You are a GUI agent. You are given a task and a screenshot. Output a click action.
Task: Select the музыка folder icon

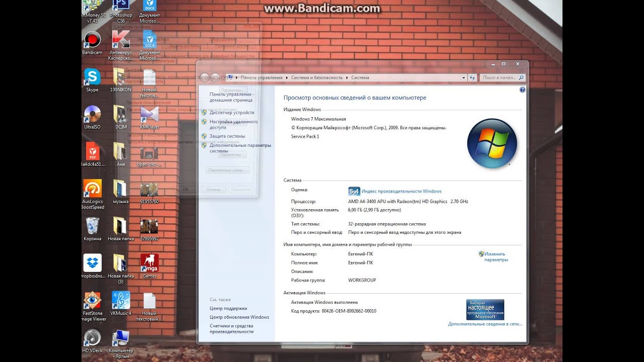click(x=121, y=192)
